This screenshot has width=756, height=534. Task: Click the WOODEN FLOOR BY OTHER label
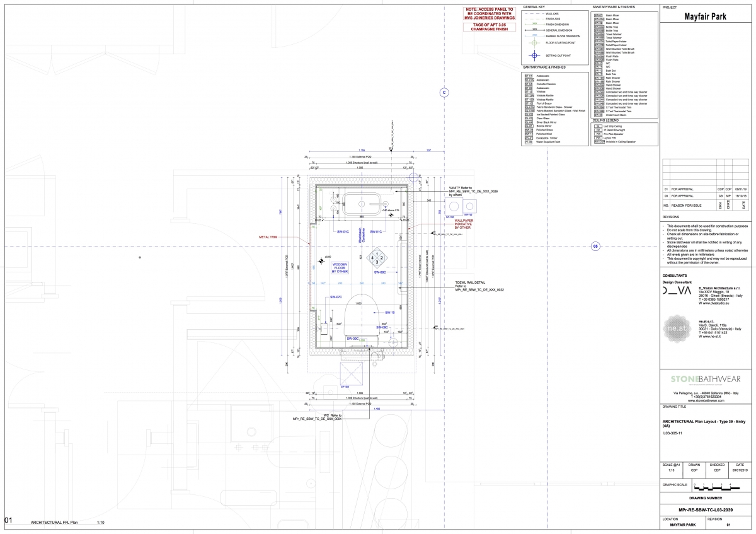tap(340, 268)
